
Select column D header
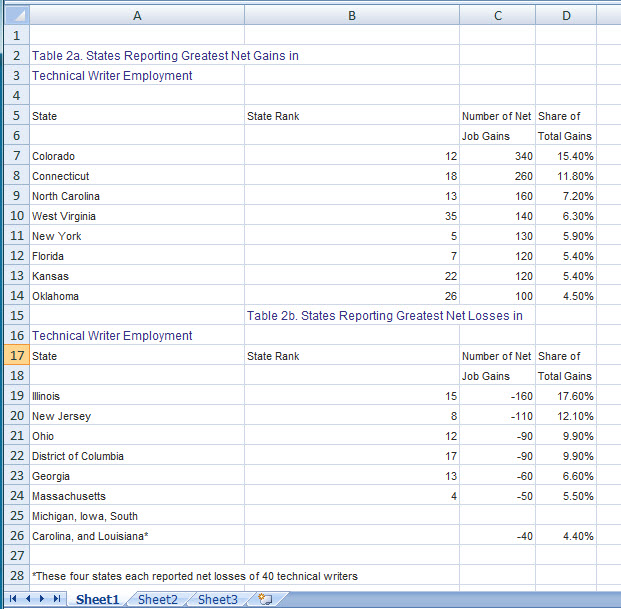566,15
